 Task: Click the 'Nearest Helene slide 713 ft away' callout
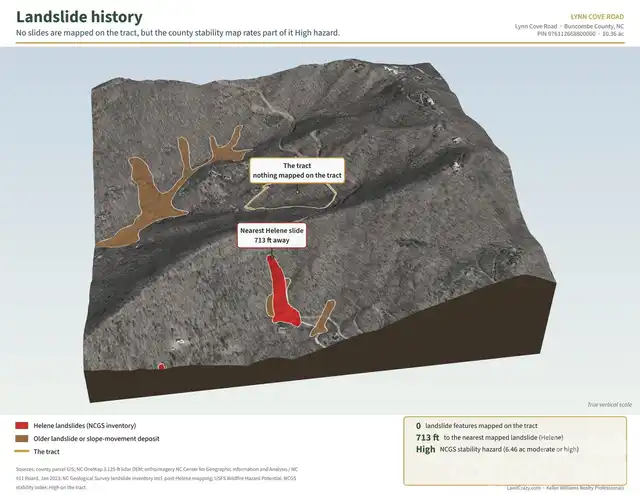point(272,235)
